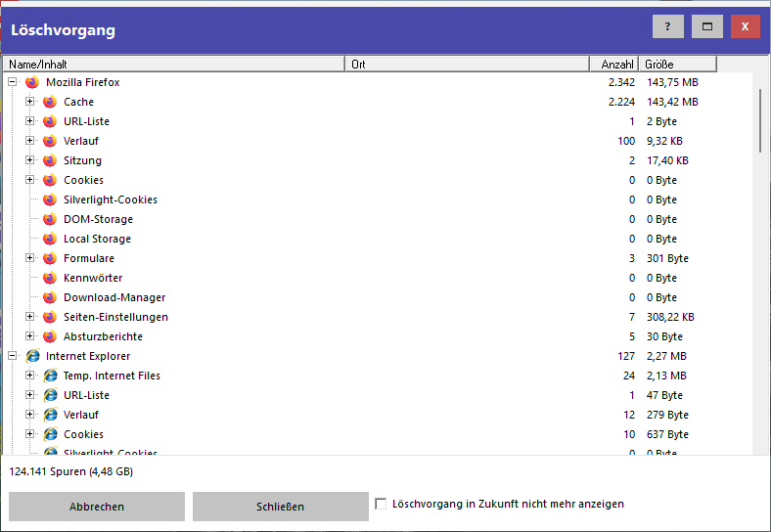Enable "Löschvorgang in Zukunft nicht mehr anzeigen"
Viewport: 771px width, 532px height.
point(381,504)
